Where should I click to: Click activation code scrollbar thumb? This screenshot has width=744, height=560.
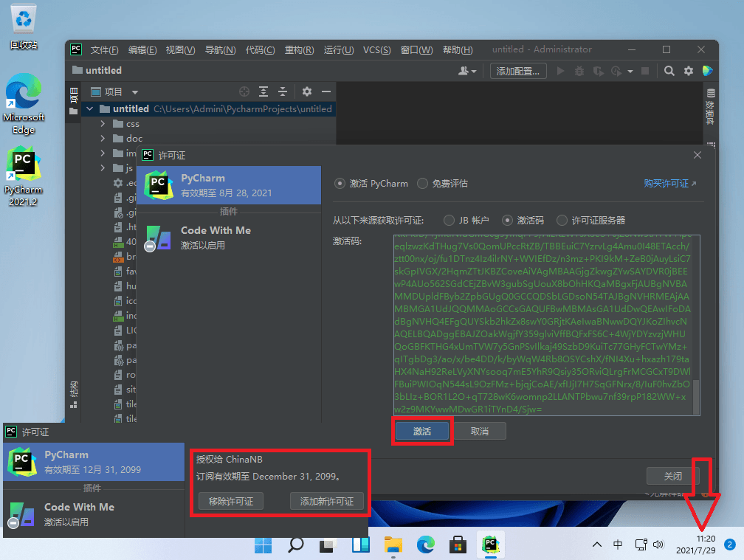click(x=696, y=396)
